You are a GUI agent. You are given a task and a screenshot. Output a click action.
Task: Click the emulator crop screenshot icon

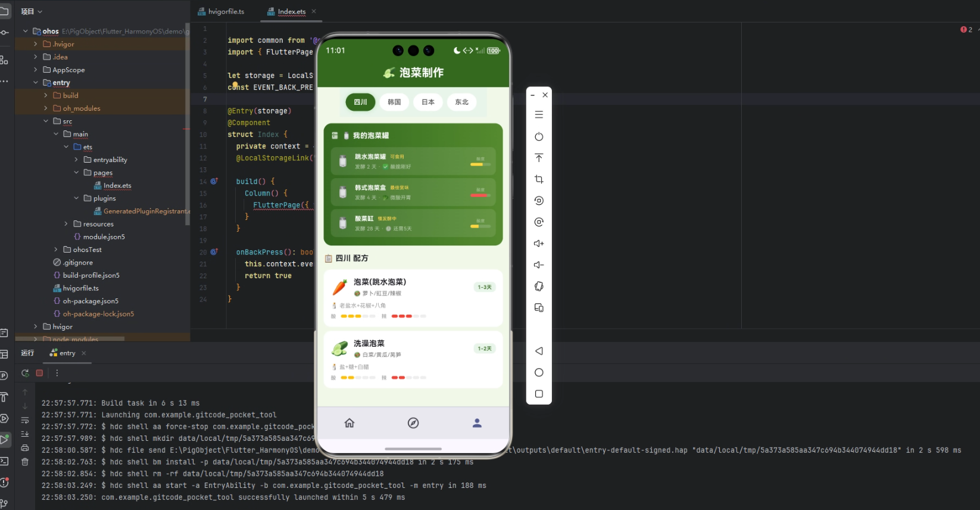click(x=539, y=179)
